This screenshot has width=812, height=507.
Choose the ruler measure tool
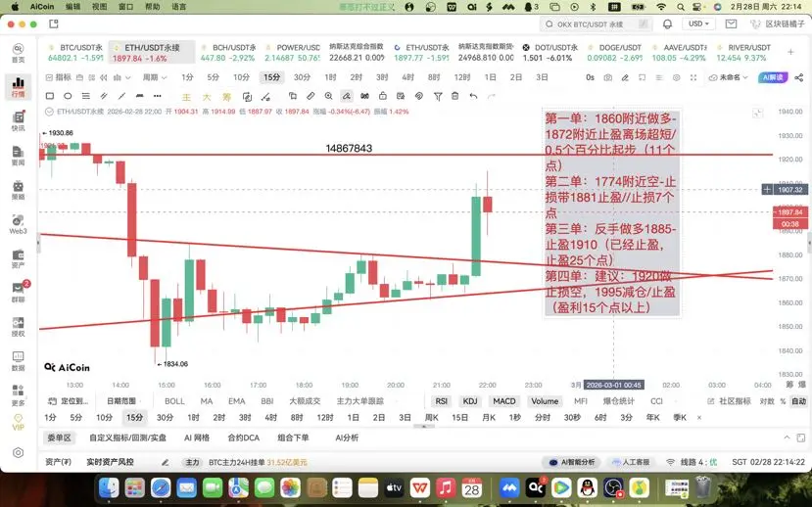tap(310, 96)
